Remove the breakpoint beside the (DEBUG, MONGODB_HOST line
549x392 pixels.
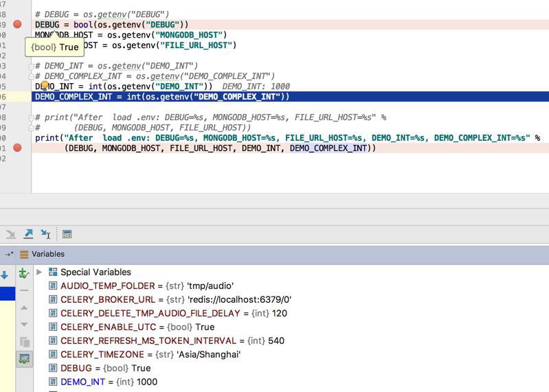(x=17, y=148)
